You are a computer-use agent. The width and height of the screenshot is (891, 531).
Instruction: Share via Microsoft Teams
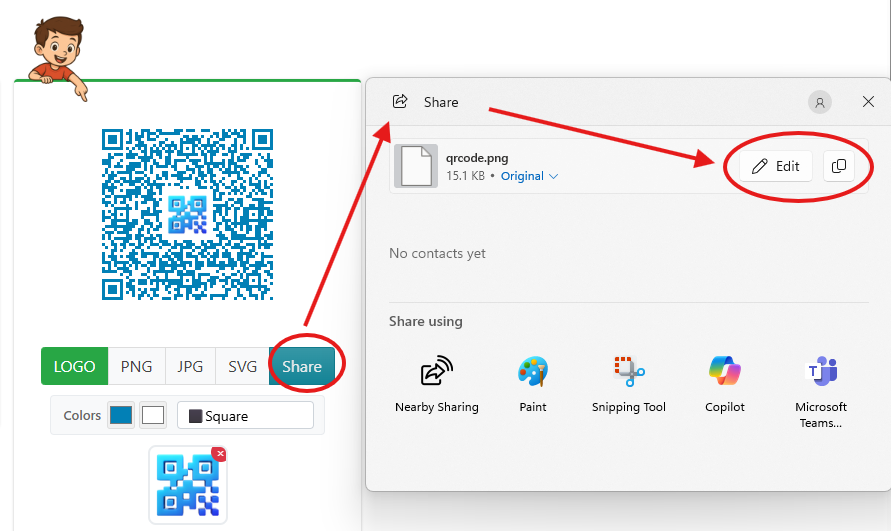pyautogui.click(x=821, y=392)
